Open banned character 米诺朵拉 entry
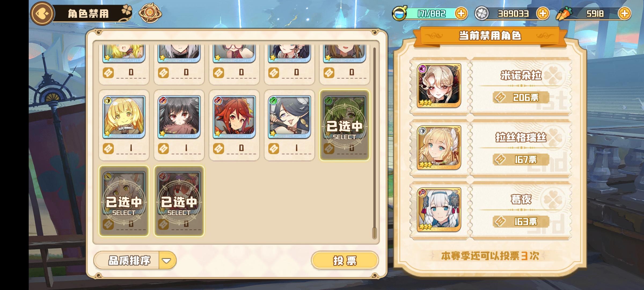The height and width of the screenshot is (290, 644). [x=491, y=86]
